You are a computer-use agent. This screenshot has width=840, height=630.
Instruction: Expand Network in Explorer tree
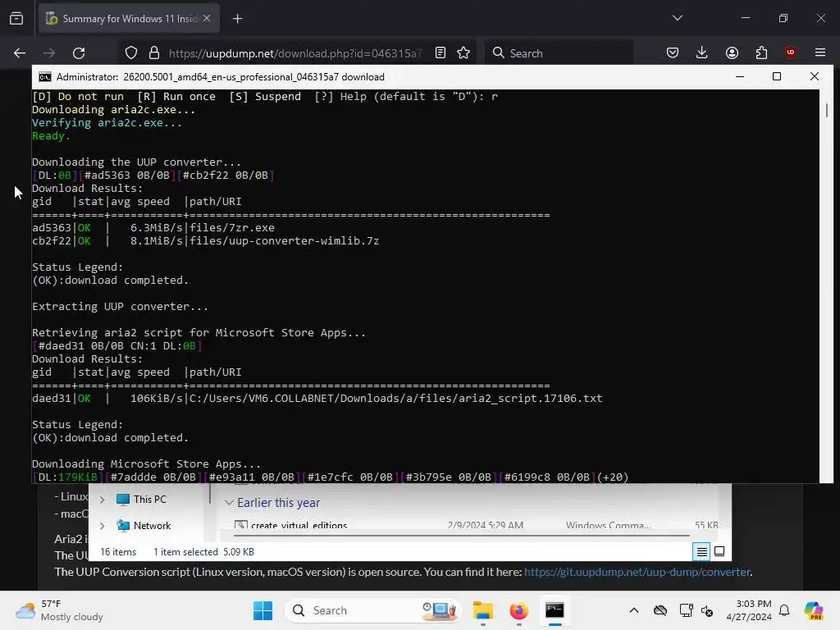(103, 526)
